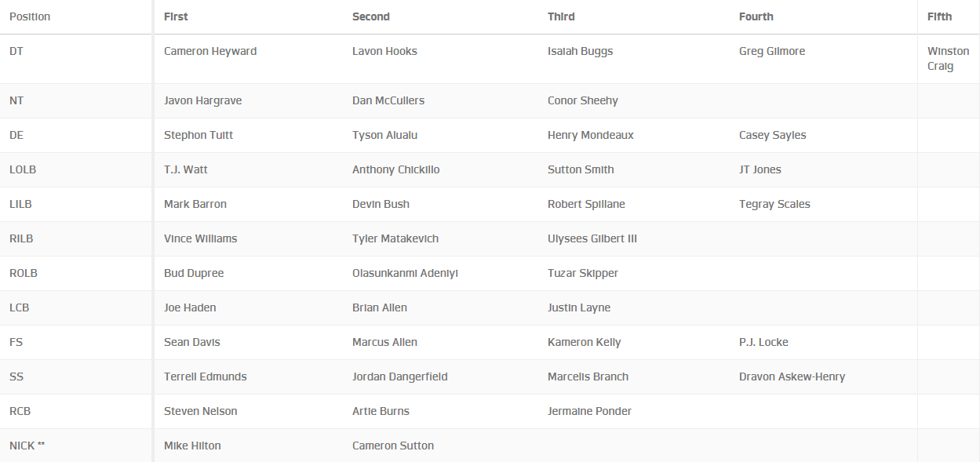Screen dimensions: 980x462
Task: Click the Fifth column header
Action: coord(939,16)
